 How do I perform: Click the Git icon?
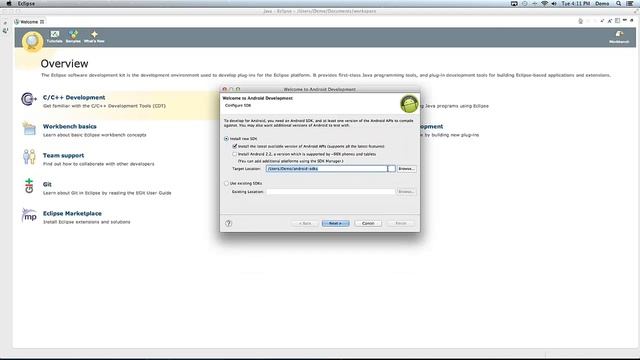tap(29, 186)
